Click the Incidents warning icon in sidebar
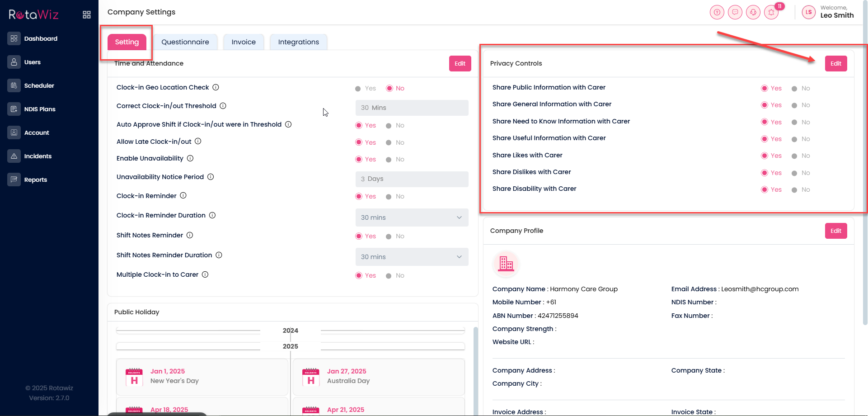This screenshot has width=868, height=416. click(x=14, y=156)
